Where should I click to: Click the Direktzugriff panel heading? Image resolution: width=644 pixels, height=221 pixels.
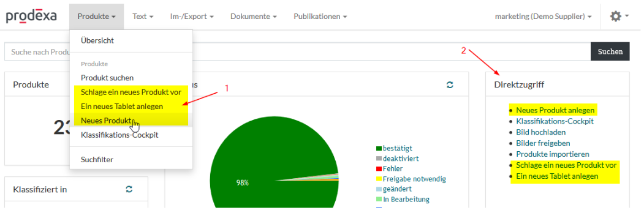click(519, 84)
